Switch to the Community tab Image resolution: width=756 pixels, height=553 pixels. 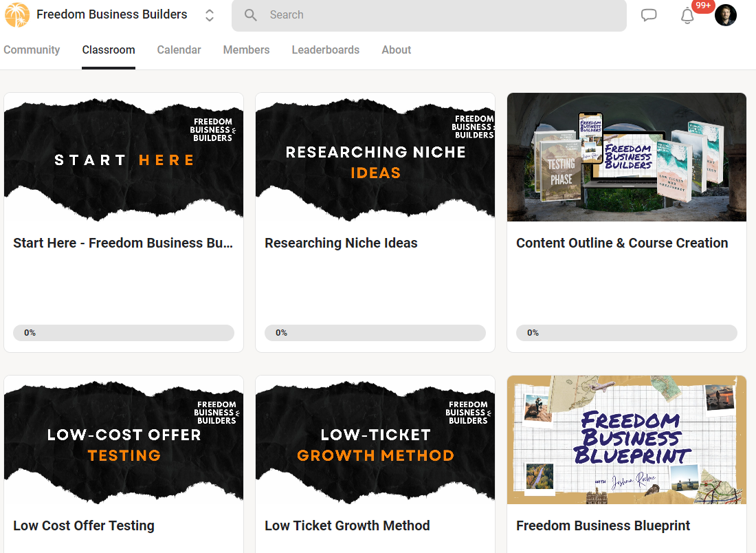(x=32, y=50)
